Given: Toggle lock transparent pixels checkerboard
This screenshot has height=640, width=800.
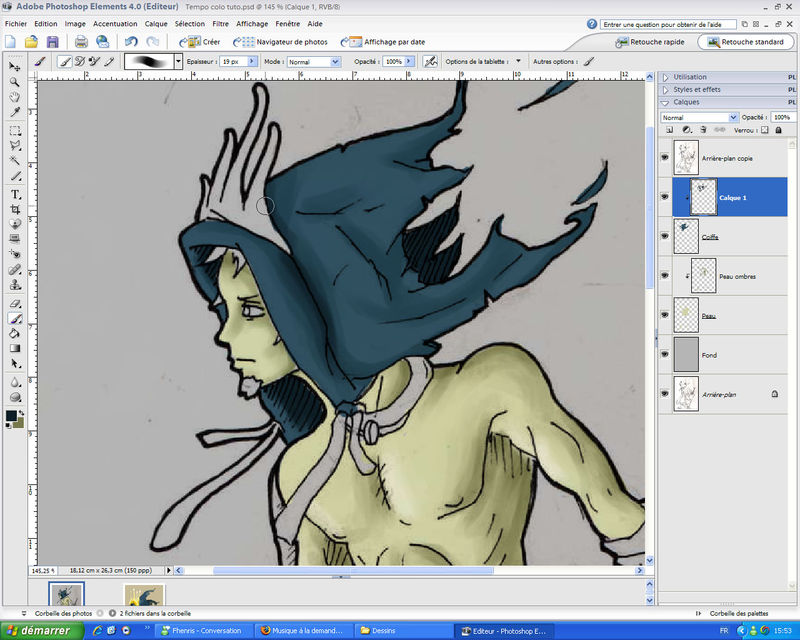Looking at the screenshot, I should click(x=764, y=130).
